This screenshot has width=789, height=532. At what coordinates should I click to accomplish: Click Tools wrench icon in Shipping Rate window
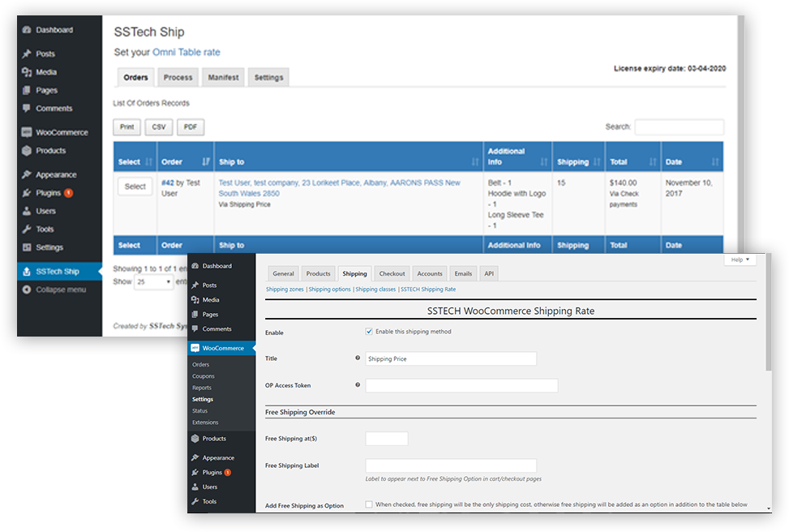(195, 501)
